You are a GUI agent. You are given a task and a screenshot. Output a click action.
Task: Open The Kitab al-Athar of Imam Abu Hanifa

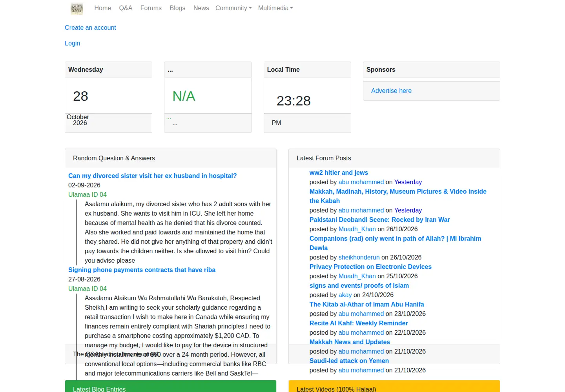[x=366, y=304]
